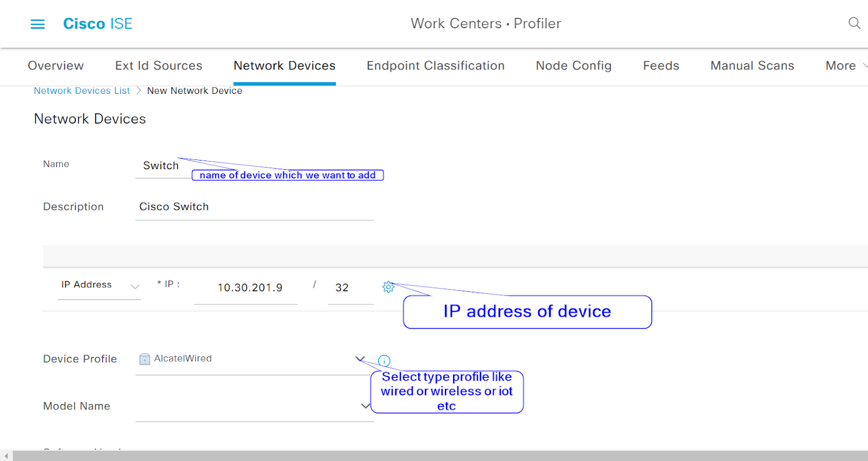Screen dimensions: 868x461
Task: Open the hamburger navigation menu
Action: tap(37, 24)
